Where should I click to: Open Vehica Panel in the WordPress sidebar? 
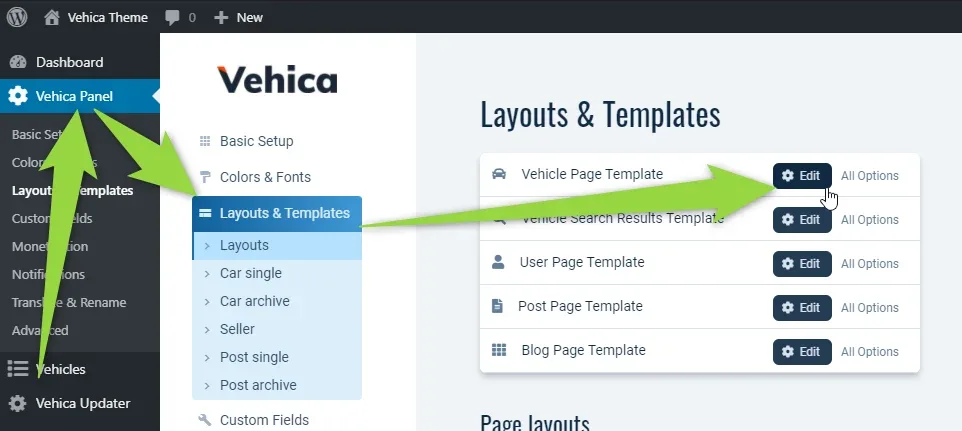80,96
